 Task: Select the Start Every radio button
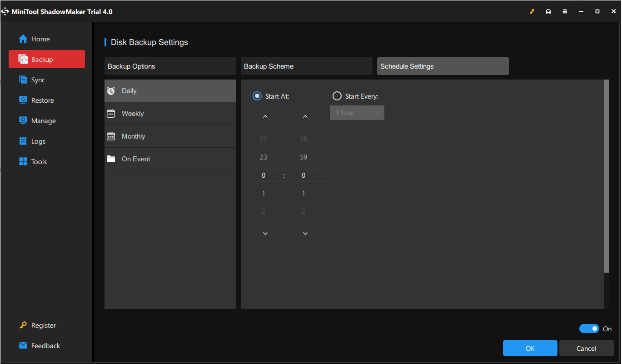(x=337, y=96)
